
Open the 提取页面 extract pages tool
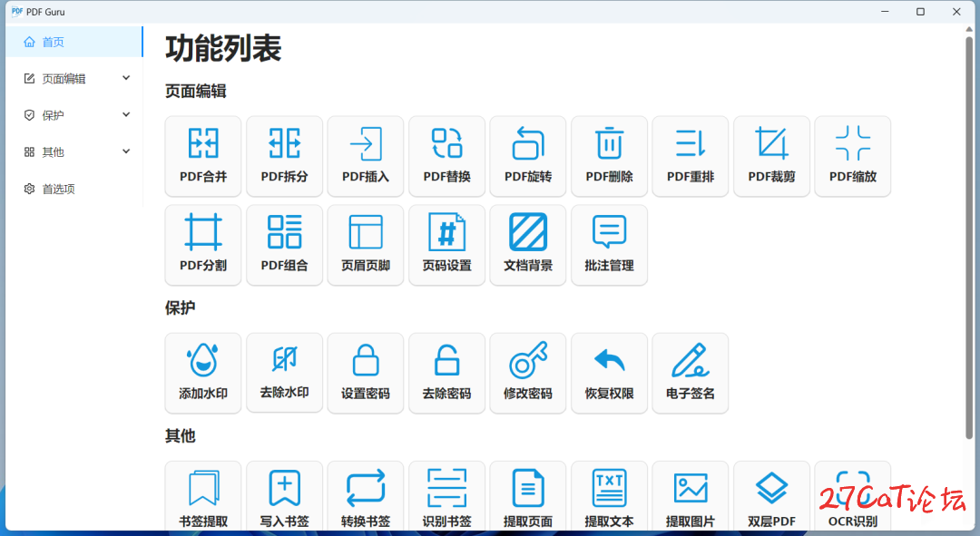coord(528,497)
